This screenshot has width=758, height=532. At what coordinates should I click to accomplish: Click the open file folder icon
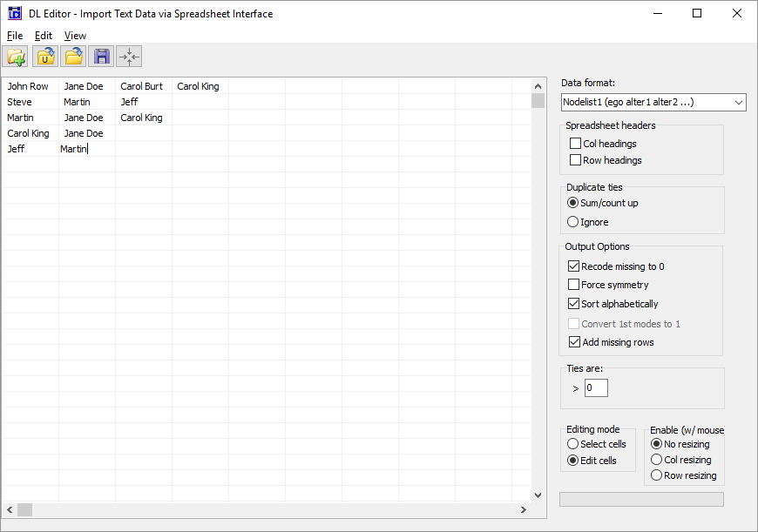(73, 57)
